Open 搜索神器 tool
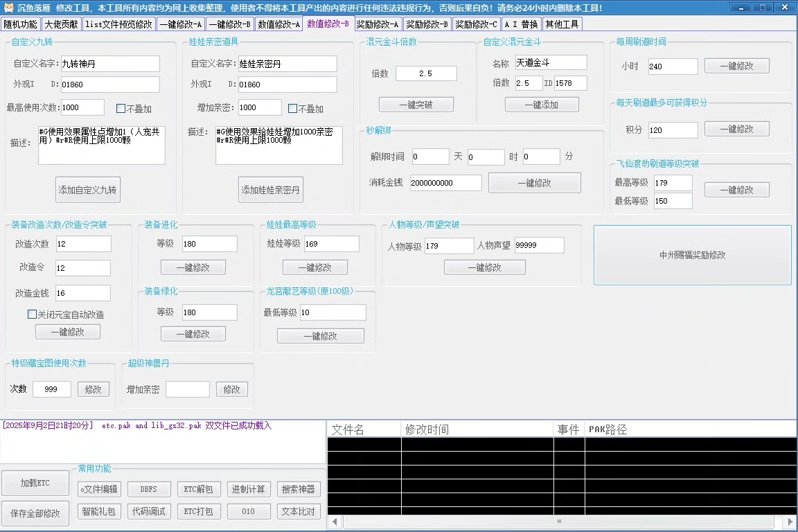798x532 pixels. (x=299, y=489)
